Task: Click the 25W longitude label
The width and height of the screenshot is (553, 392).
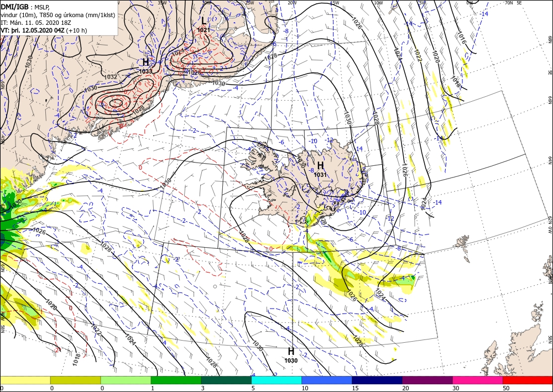Action: (249, 2)
